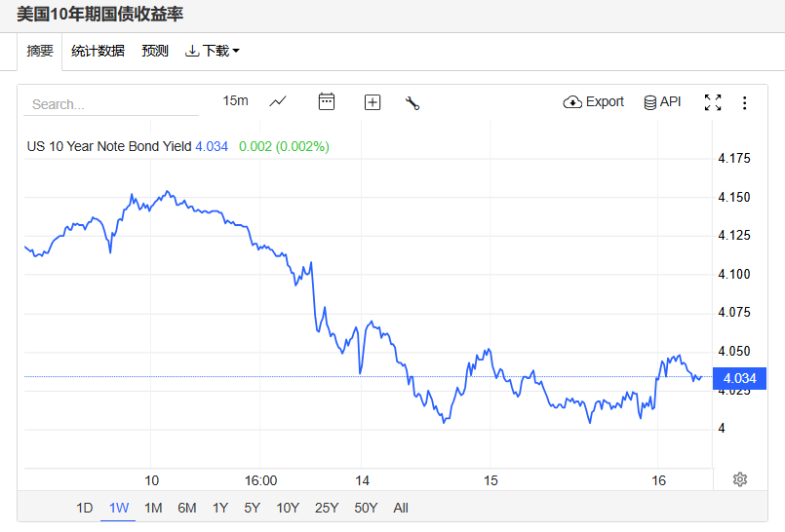Open the calendar date range picker
Viewport: 785px width, 532px height.
point(327,101)
